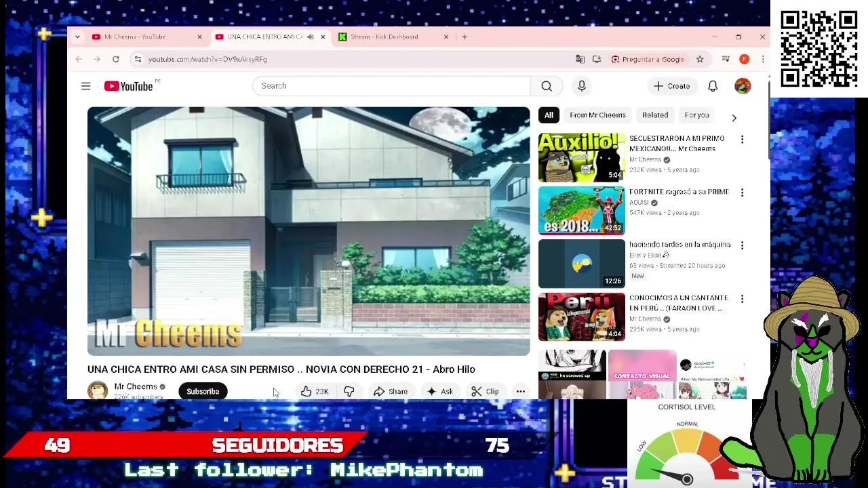Open SECUESTRARON A MI PRIMO video thumbnail
The image size is (868, 488).
click(582, 157)
